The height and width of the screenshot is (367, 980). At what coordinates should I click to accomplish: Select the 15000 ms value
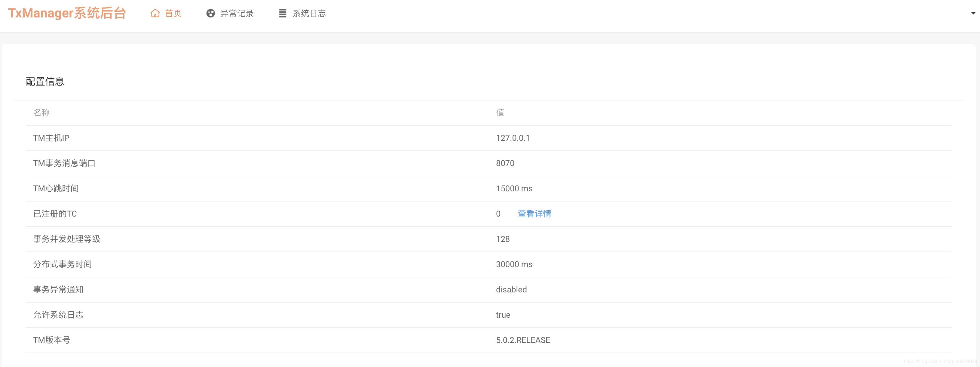click(x=514, y=188)
